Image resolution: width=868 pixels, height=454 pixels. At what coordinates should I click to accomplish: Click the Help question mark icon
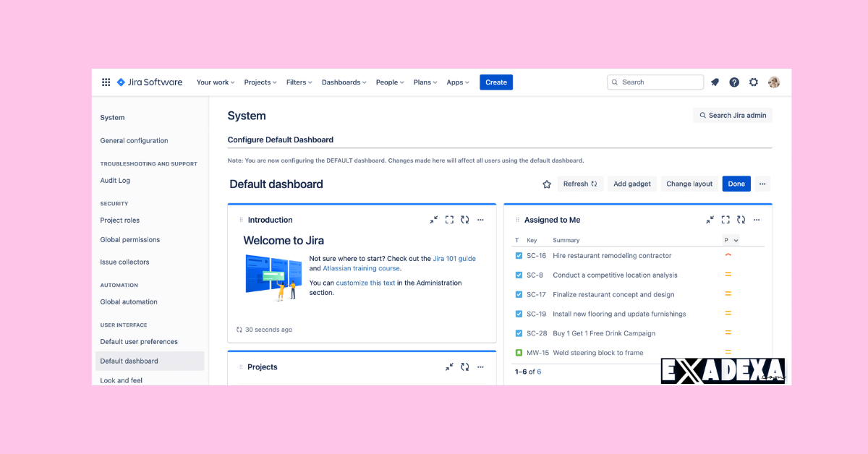tap(733, 82)
